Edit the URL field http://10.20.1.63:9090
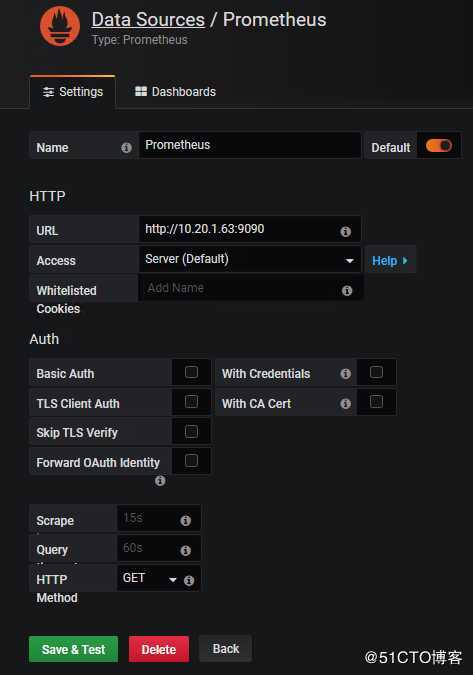 point(250,229)
